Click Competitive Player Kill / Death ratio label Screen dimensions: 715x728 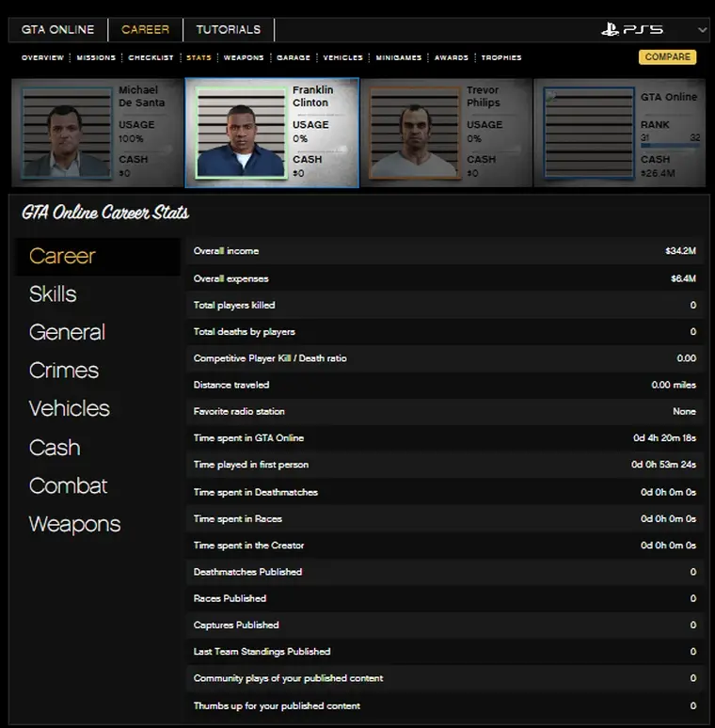coord(270,358)
